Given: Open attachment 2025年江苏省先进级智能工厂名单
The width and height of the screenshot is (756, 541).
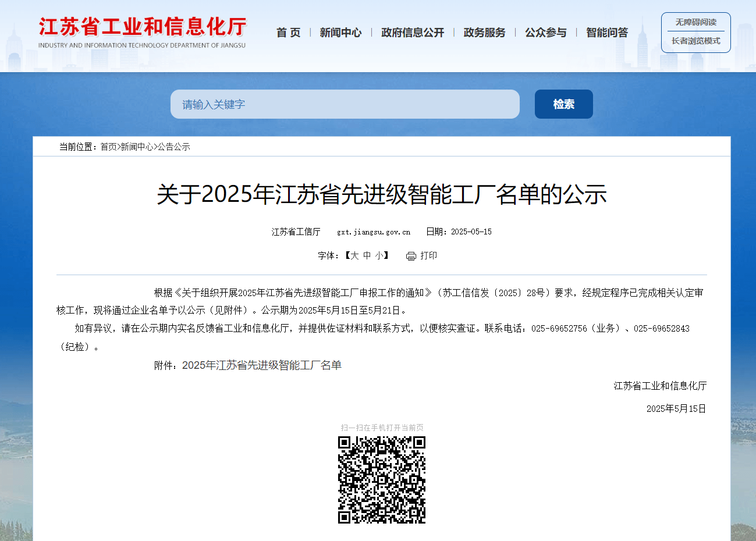Looking at the screenshot, I should [262, 365].
